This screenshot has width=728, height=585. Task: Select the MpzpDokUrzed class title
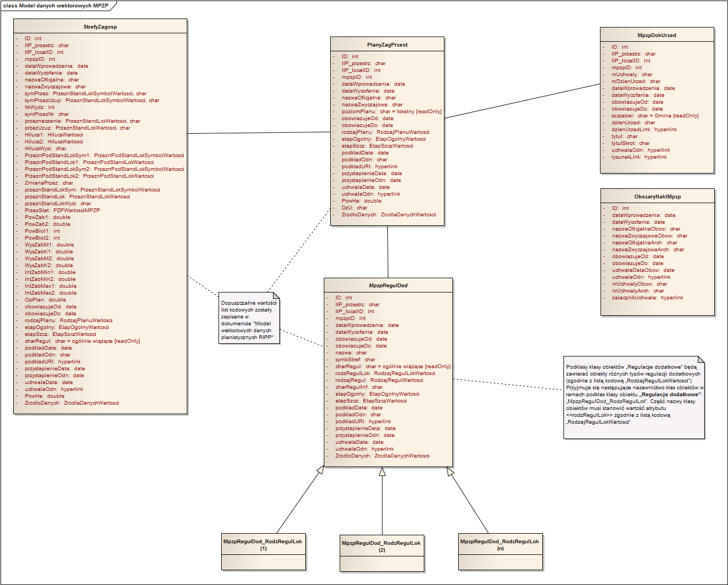coord(657,35)
